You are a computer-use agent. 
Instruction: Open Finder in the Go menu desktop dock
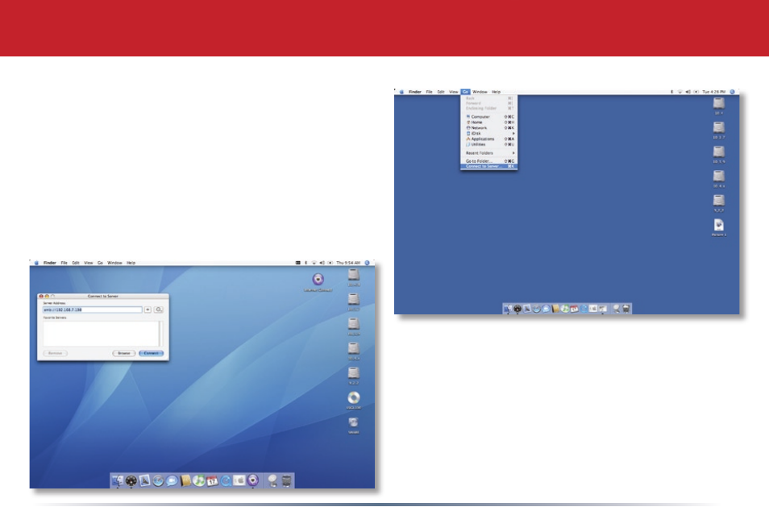tap(508, 309)
